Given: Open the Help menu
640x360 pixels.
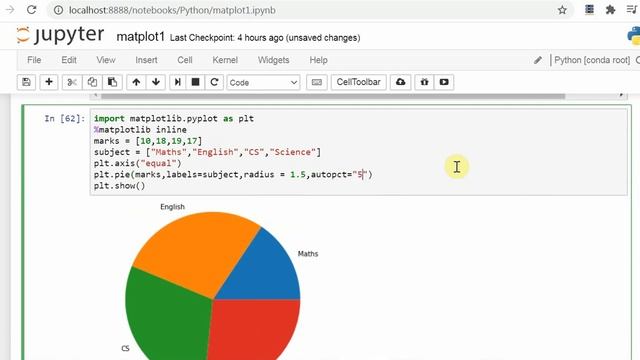Looking at the screenshot, I should click(x=318, y=60).
